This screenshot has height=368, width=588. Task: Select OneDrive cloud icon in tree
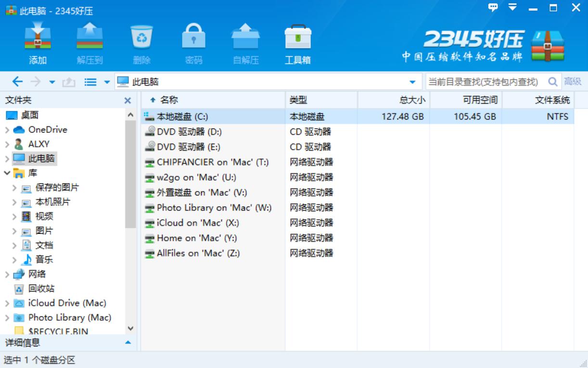pos(19,130)
